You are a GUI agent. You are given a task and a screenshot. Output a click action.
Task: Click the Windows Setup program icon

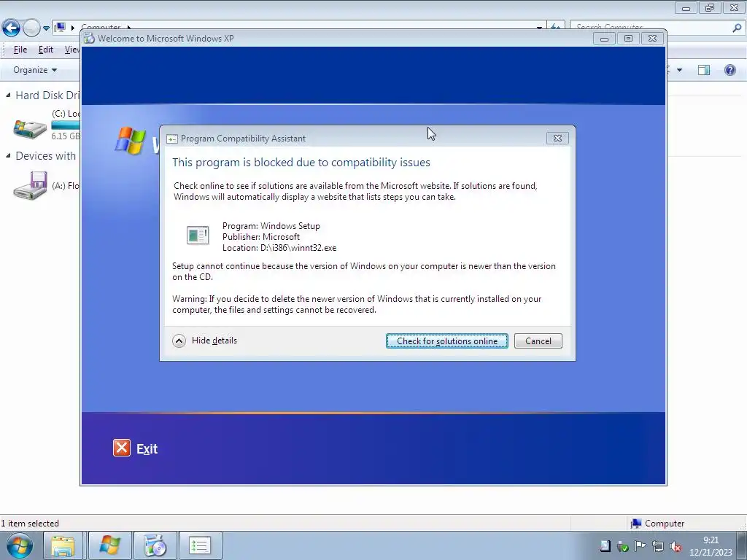198,236
